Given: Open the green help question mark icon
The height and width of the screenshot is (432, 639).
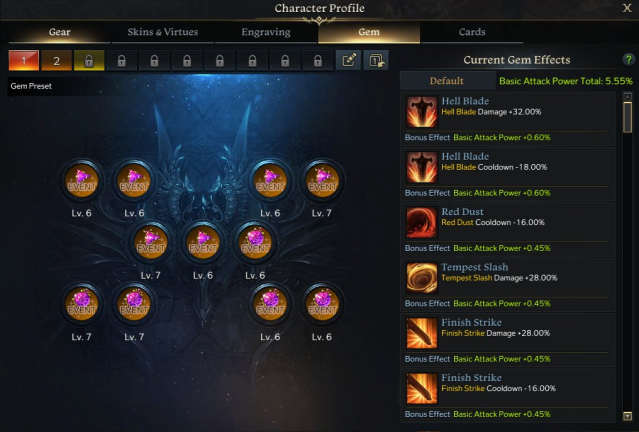Looking at the screenshot, I should [628, 60].
